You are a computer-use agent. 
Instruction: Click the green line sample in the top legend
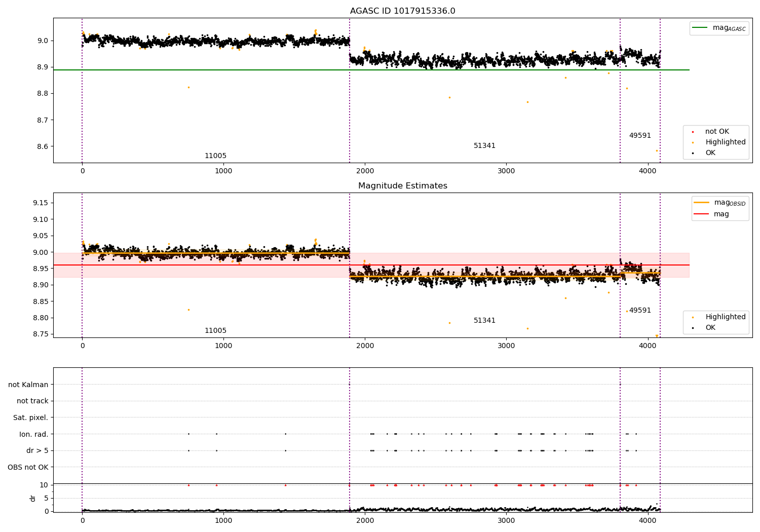point(700,28)
